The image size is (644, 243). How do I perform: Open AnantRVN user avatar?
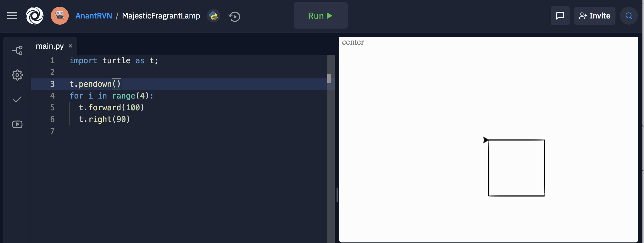(60, 16)
